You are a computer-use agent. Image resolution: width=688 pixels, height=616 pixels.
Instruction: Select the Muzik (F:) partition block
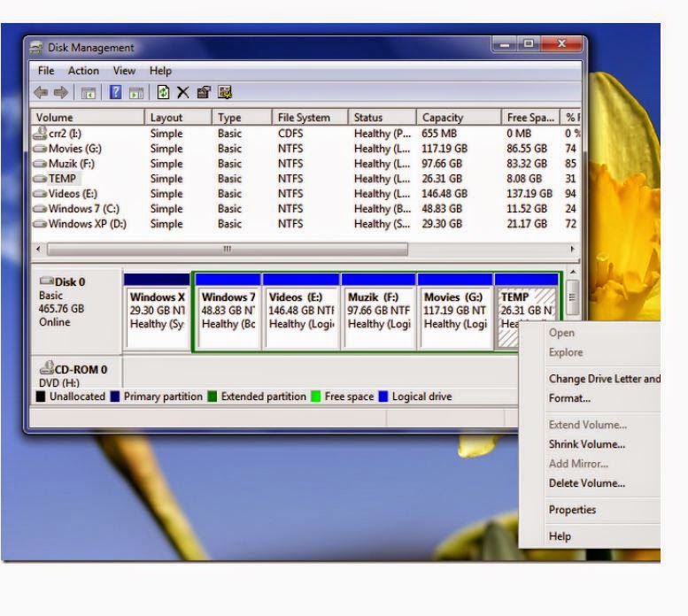pos(379,312)
